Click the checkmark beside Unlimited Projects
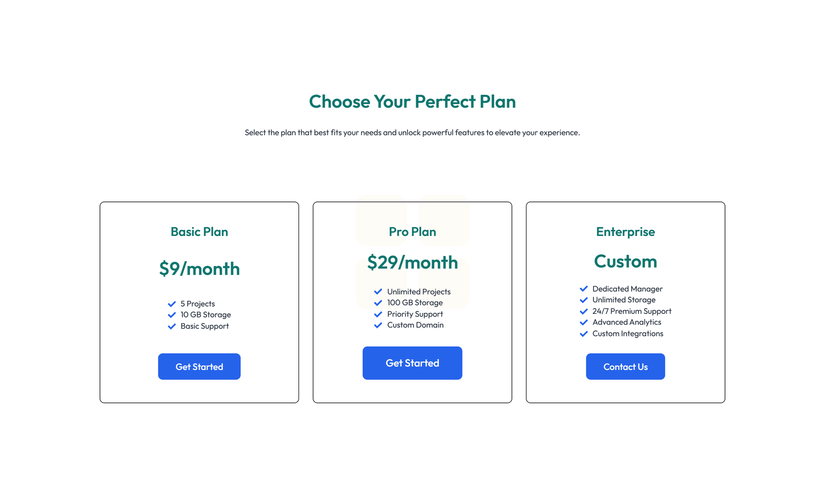Viewport: 825px width, 504px height. point(378,292)
